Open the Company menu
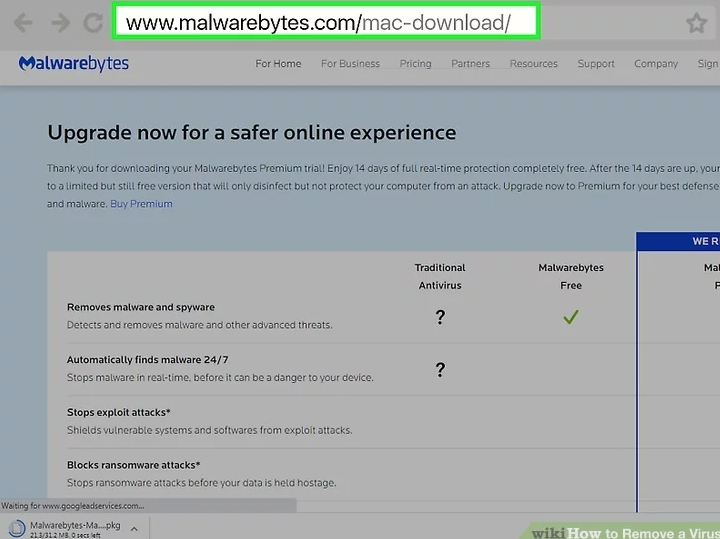The width and height of the screenshot is (720, 539). tap(656, 64)
